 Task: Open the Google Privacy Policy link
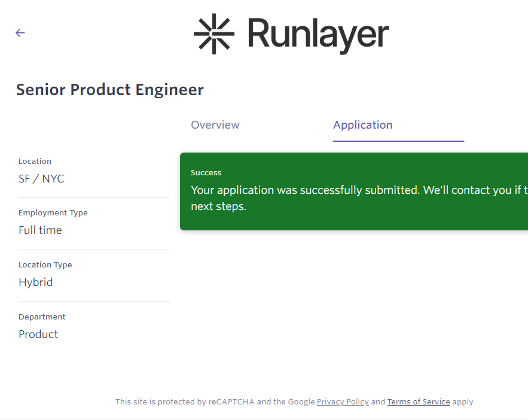tap(343, 402)
